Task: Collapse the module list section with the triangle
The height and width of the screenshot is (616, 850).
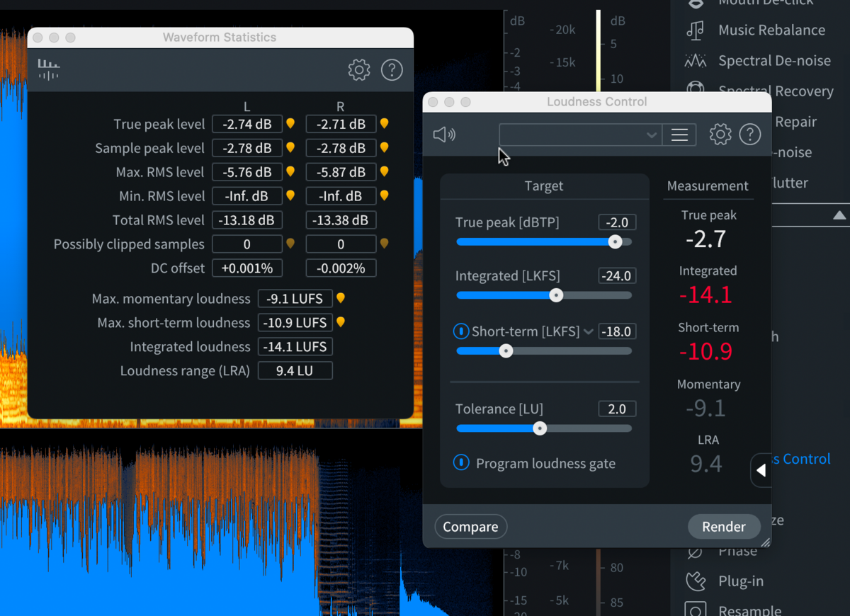Action: [839, 215]
